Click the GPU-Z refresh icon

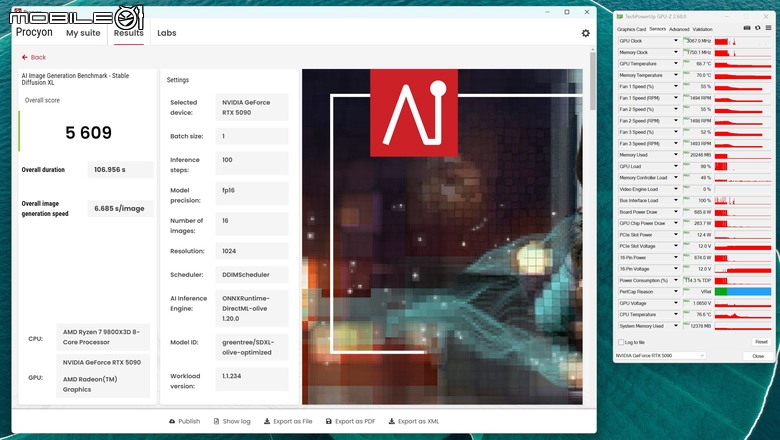[758, 28]
